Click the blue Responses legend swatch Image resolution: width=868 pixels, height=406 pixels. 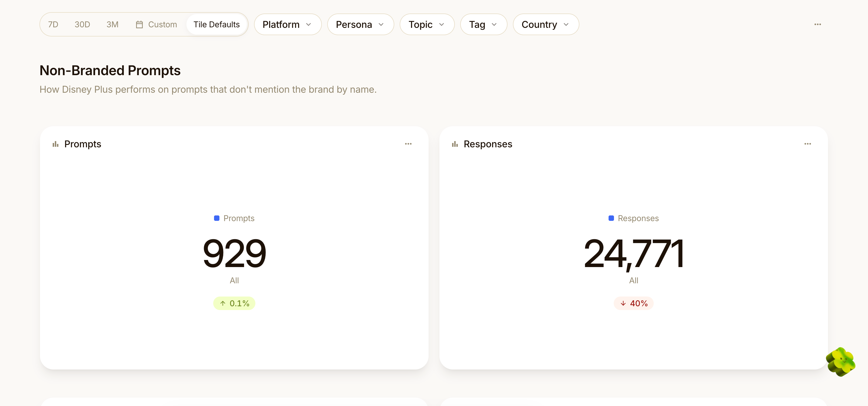tap(611, 218)
